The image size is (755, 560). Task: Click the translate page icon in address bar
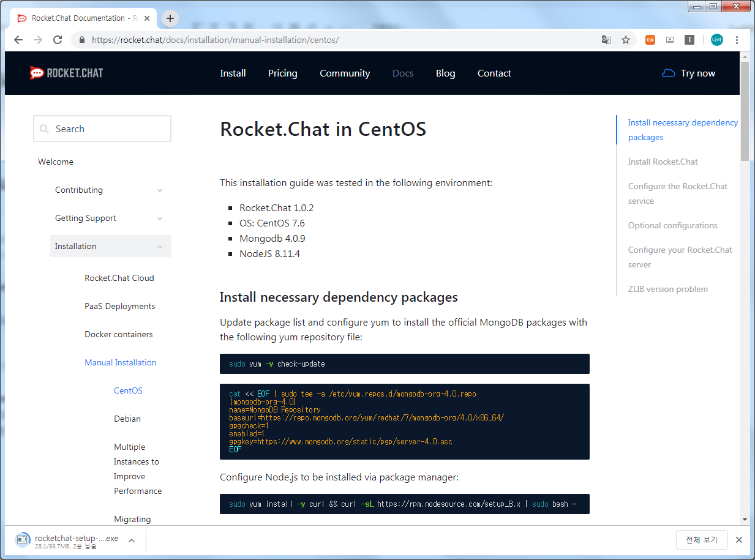pyautogui.click(x=606, y=40)
